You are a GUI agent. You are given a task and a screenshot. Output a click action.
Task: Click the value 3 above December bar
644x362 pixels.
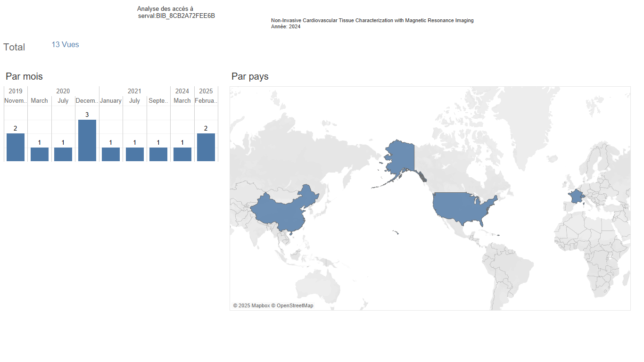pyautogui.click(x=87, y=115)
